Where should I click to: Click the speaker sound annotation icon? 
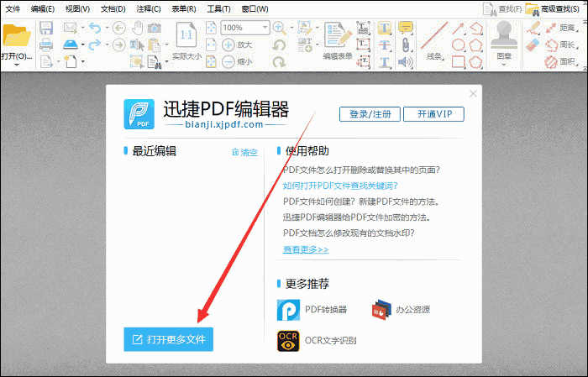pyautogui.click(x=406, y=61)
